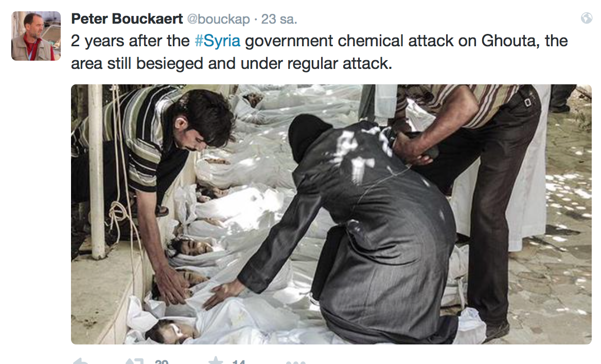This screenshot has width=601, height=364.
Task: Click the globe icon at tweet's top right
Action: (587, 18)
